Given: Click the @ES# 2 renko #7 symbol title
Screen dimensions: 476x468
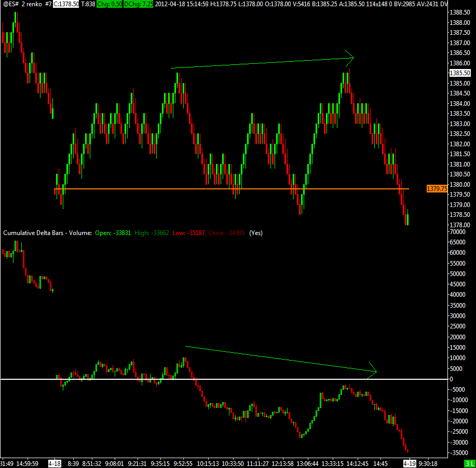Looking at the screenshot, I should pyautogui.click(x=28, y=4).
